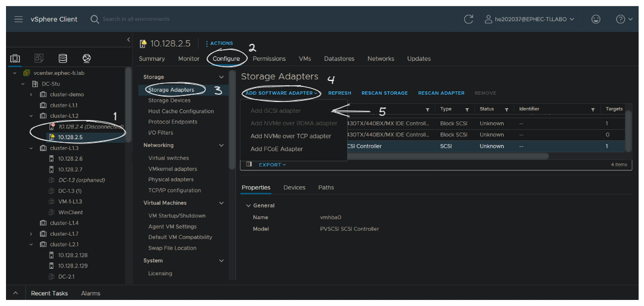Click the magnifier search icon
Image resolution: width=644 pixels, height=306 pixels.
coord(95,19)
